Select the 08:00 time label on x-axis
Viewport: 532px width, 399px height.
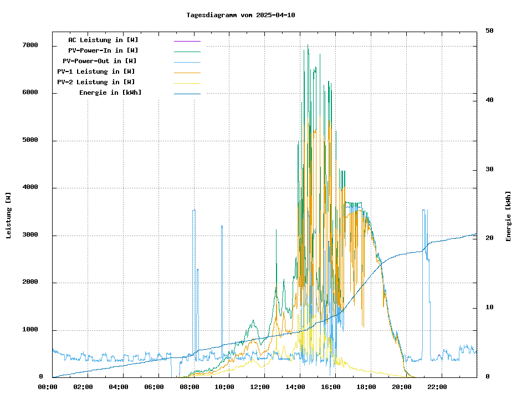(190, 387)
